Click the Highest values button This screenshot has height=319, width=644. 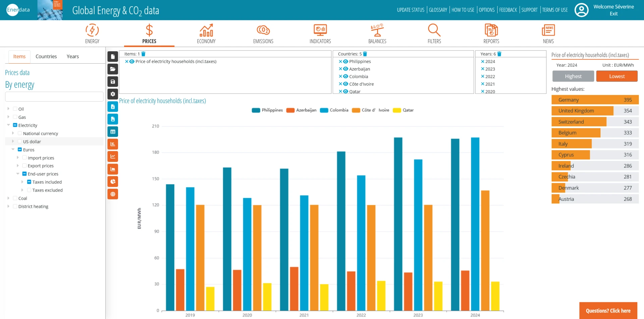click(x=573, y=76)
